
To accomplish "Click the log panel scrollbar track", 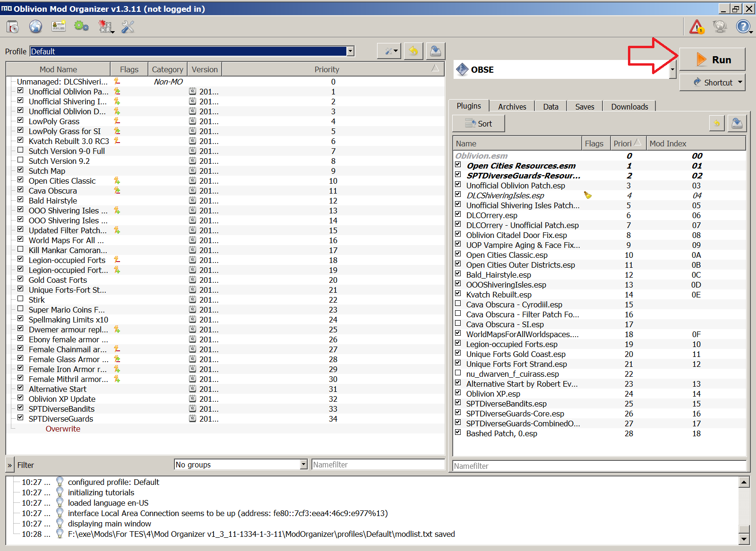I will [x=744, y=506].
